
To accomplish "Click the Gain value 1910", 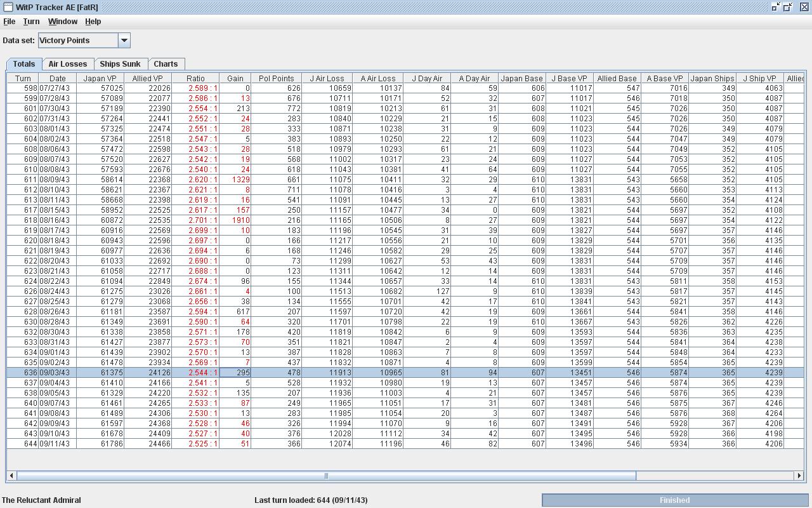I will (235, 220).
